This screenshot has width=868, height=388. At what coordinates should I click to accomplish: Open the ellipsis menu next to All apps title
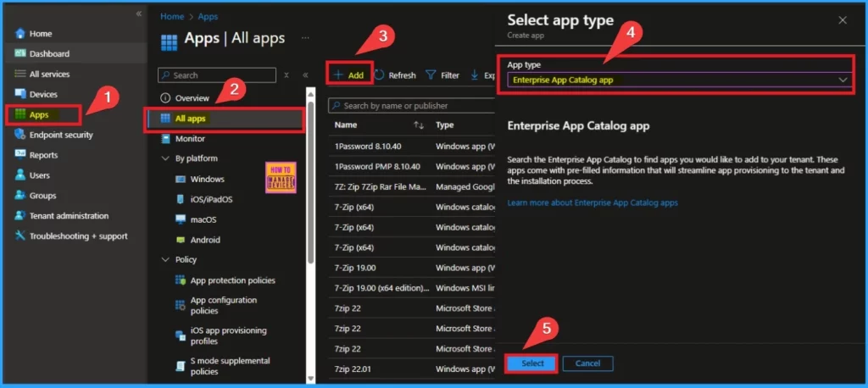point(305,38)
